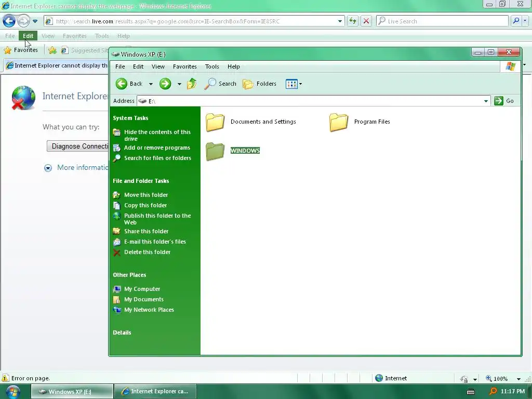Click the Internet Explorer URL address field

click(195, 21)
